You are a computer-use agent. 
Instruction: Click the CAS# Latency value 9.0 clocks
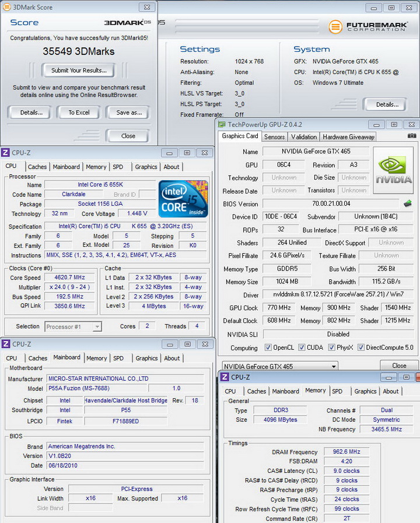click(346, 471)
